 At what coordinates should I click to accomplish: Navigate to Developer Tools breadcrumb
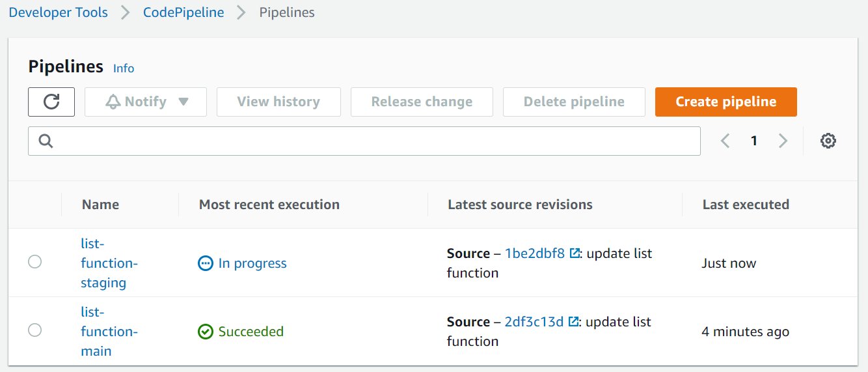pyautogui.click(x=59, y=12)
